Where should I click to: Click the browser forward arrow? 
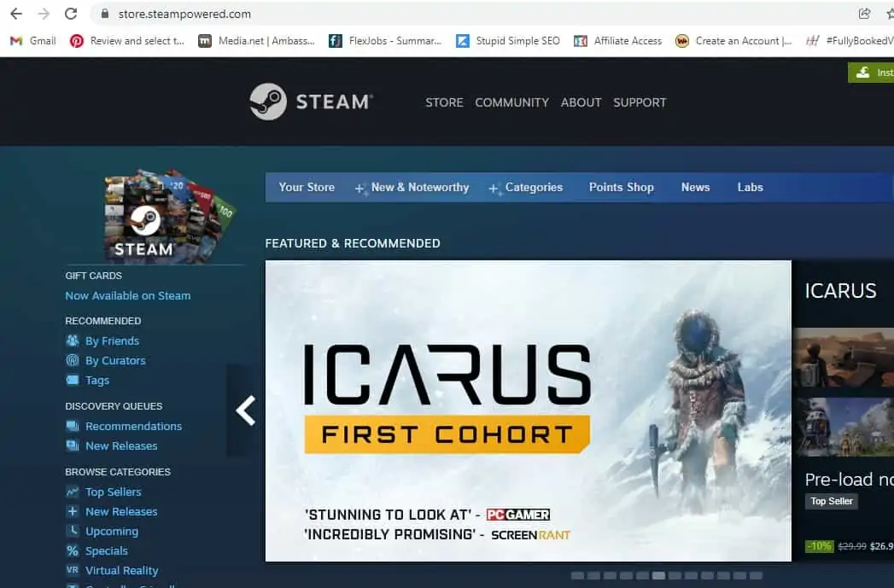44,14
